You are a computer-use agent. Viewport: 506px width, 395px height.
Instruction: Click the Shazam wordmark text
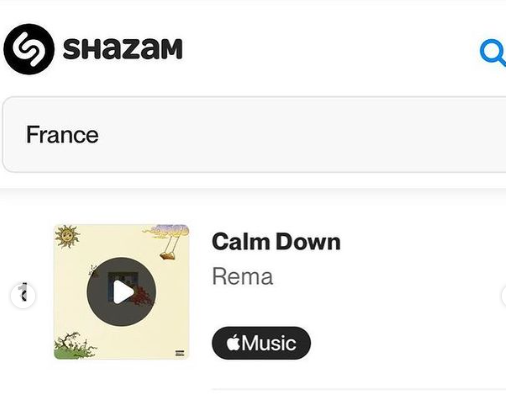tap(123, 49)
